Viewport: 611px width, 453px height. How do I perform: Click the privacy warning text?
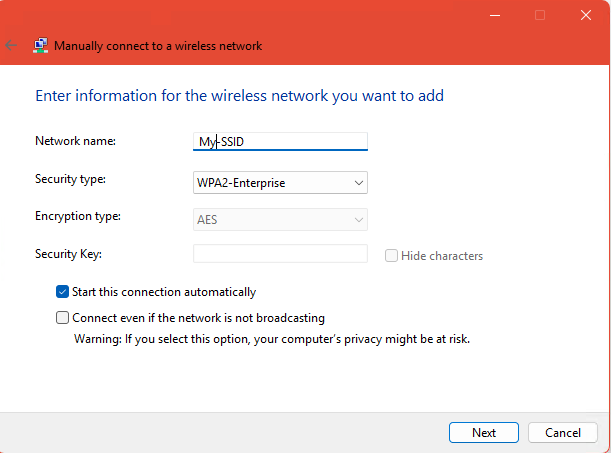[272, 338]
